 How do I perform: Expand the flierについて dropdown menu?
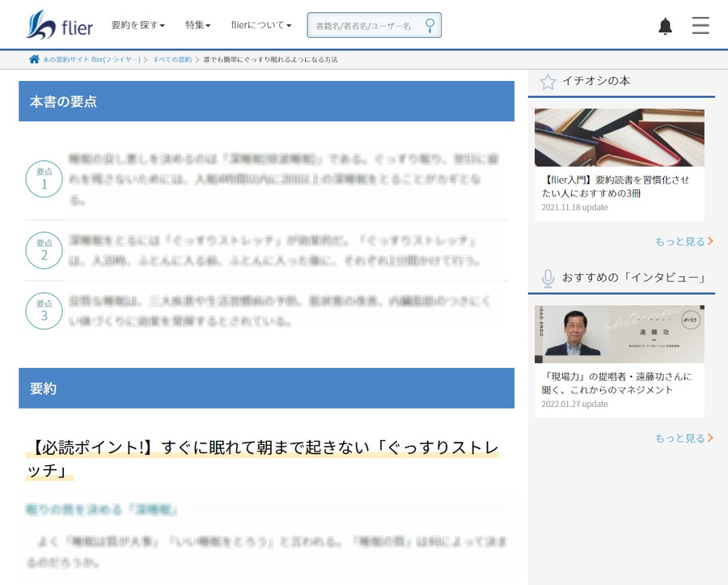(x=261, y=25)
